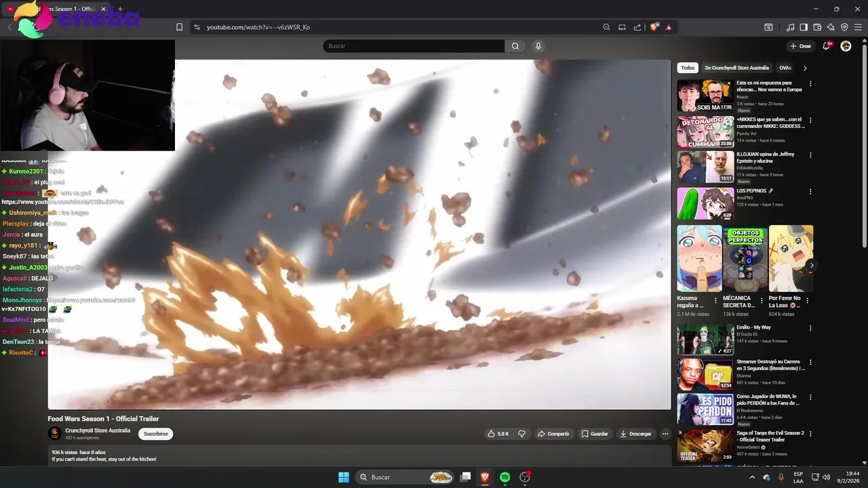Open the tab search icon in toolbar
868x488 pixels.
pyautogui.click(x=768, y=27)
